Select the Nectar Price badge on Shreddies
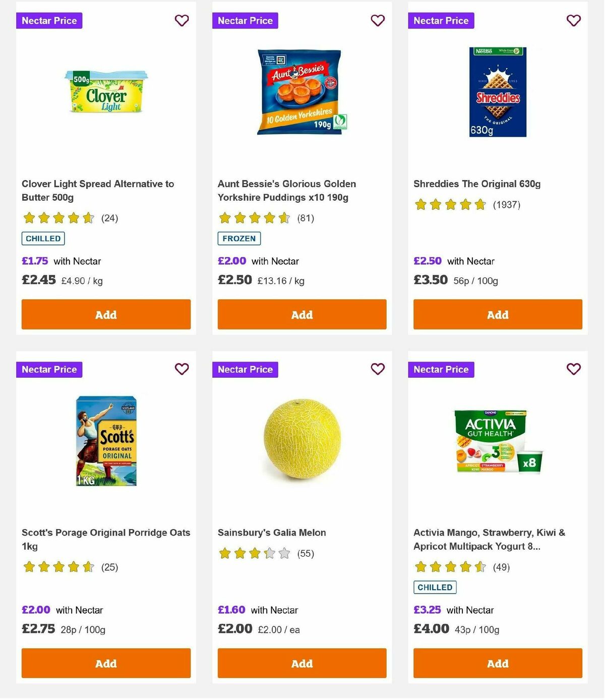The image size is (605, 700). coord(441,21)
